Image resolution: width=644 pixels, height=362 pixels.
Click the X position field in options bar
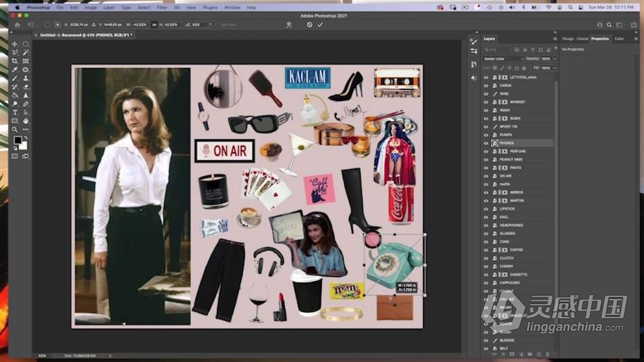coord(79,25)
